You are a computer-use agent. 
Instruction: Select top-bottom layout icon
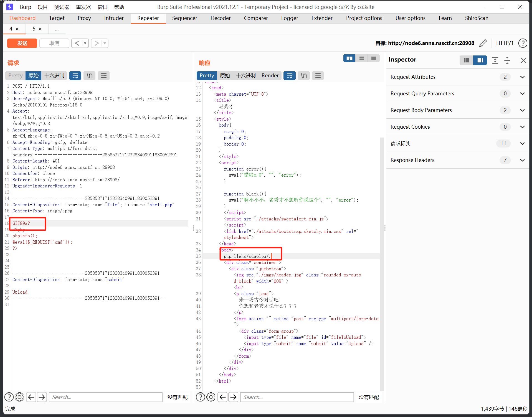(x=361, y=59)
